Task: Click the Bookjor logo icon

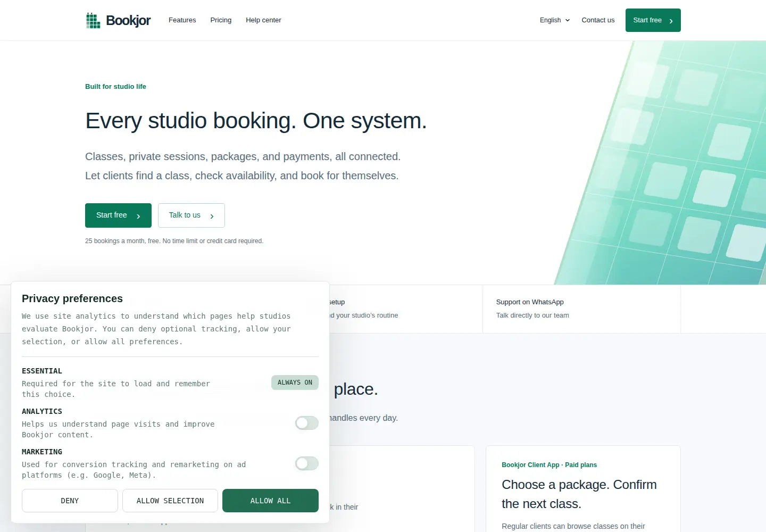Action: tap(93, 20)
